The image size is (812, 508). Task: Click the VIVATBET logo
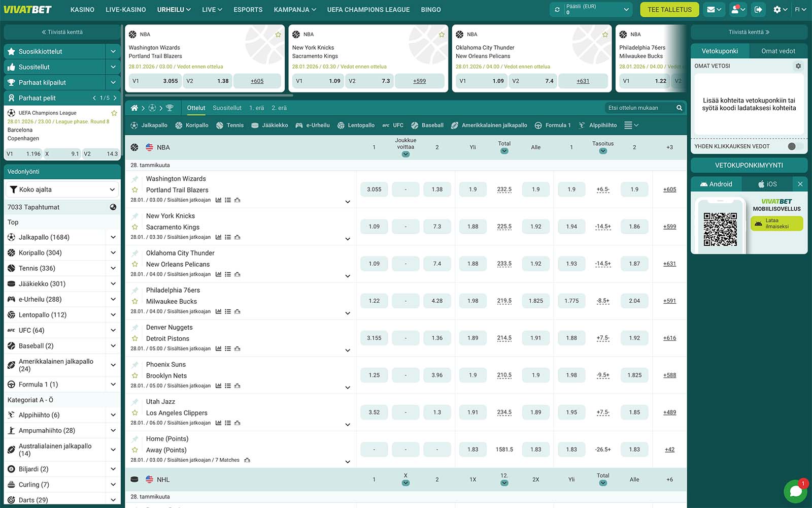pyautogui.click(x=27, y=10)
